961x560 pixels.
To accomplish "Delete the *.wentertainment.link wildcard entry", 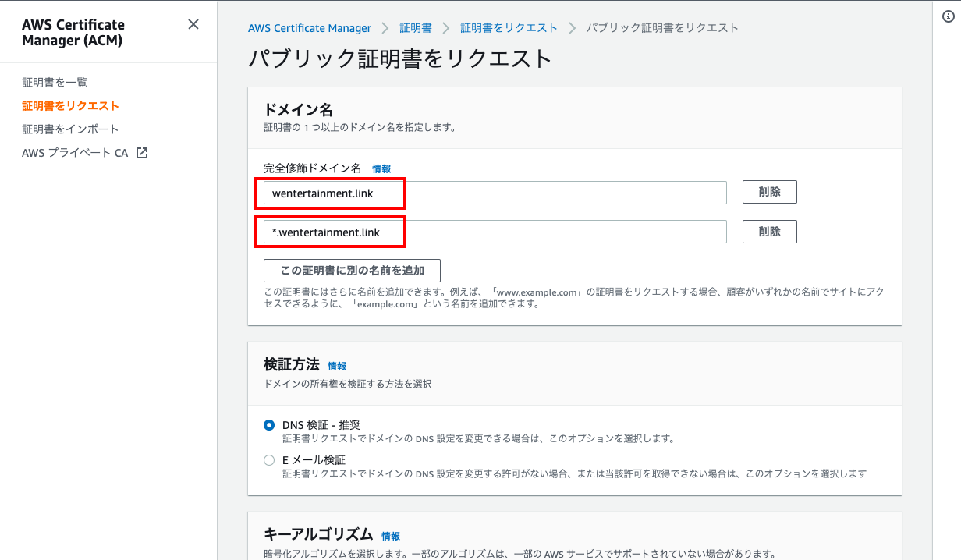I will coord(769,232).
